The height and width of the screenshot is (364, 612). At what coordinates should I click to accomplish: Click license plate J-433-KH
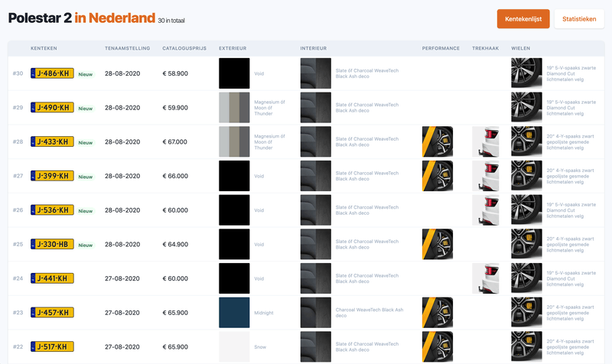point(52,141)
